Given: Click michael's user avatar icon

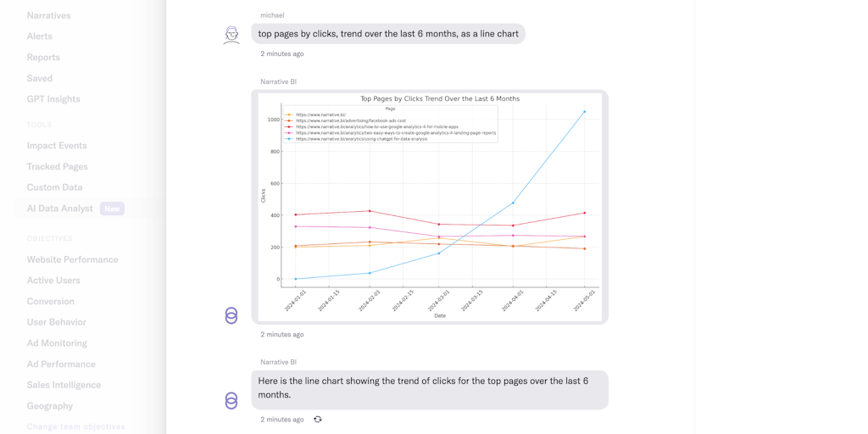Looking at the screenshot, I should coord(231,35).
